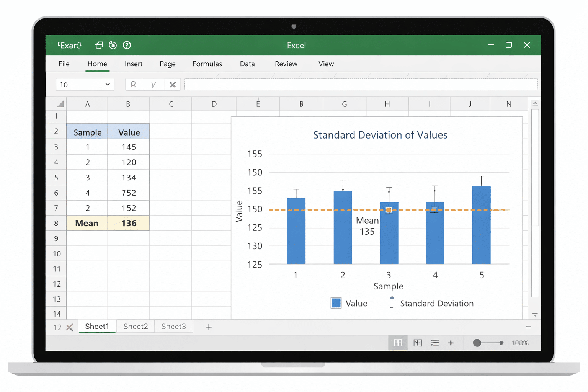Open the font size dropdown showing 10
Screen dimensions: 588x392
[85, 84]
